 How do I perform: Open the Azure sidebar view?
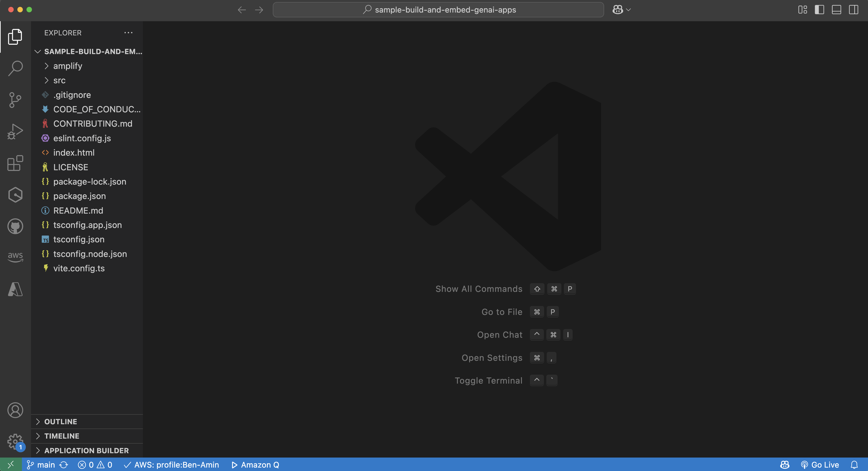pos(15,289)
